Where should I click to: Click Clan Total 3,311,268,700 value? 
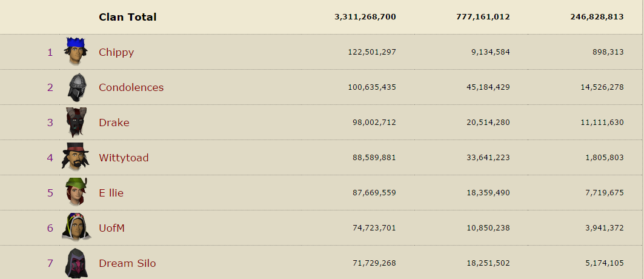(365, 17)
